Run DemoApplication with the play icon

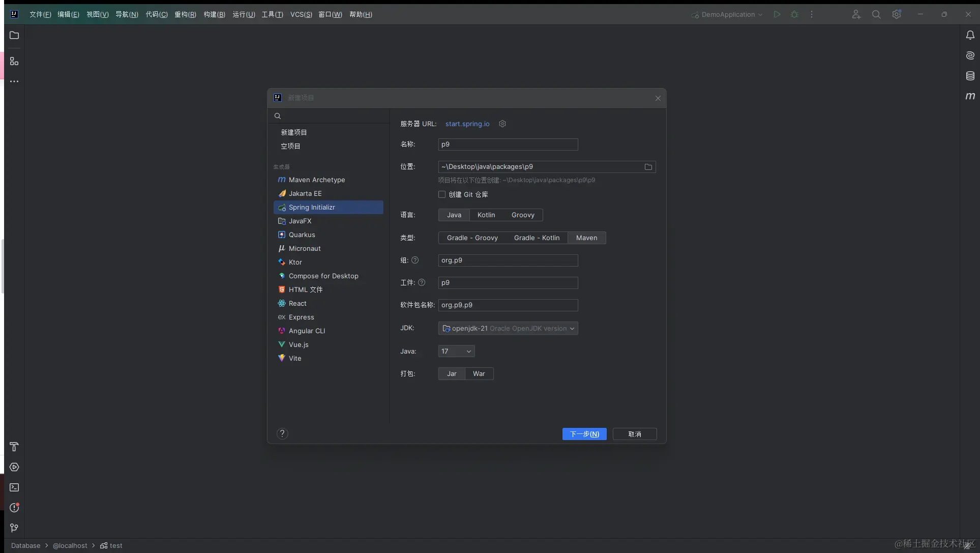777,14
